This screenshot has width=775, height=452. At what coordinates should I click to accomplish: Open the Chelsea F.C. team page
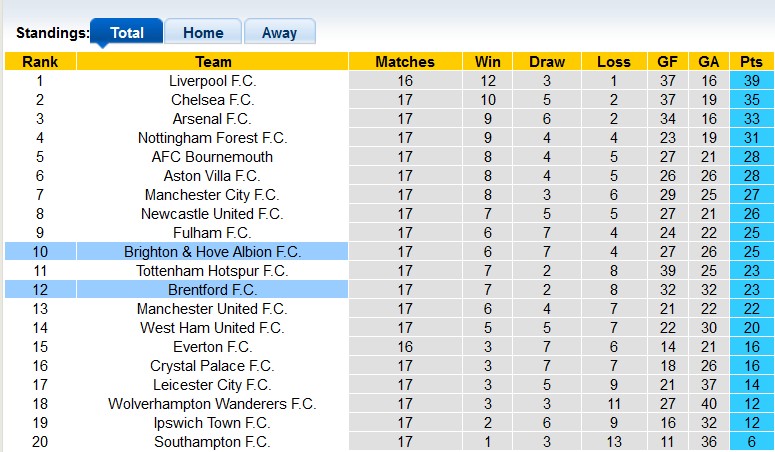tap(212, 100)
